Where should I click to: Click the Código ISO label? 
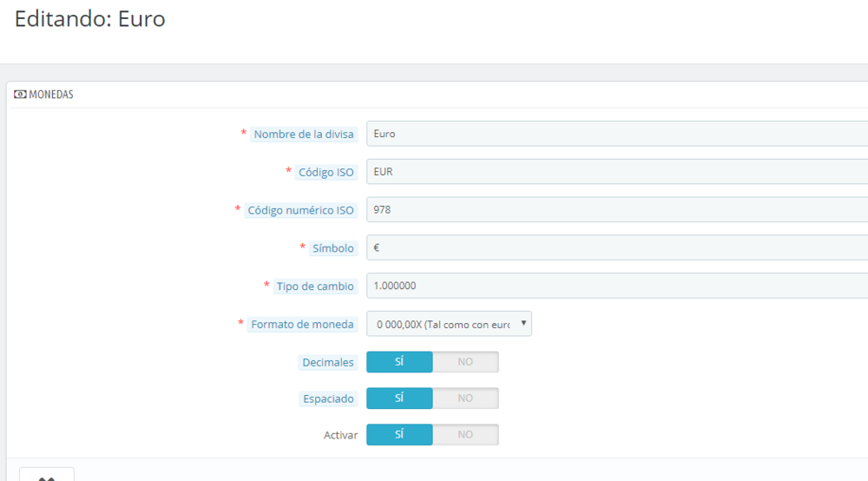326,172
